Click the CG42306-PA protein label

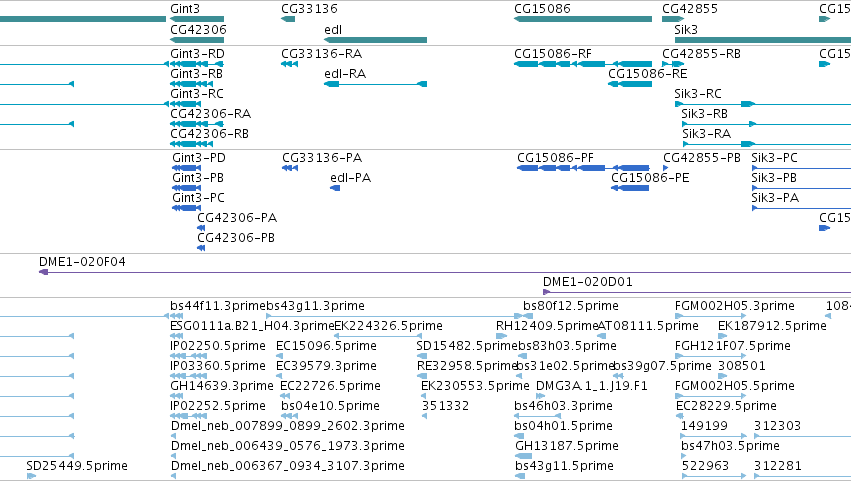[x=237, y=218]
